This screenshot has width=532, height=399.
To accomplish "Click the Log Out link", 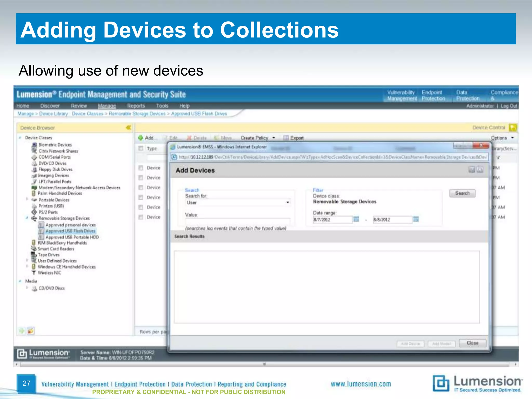I will pyautogui.click(x=509, y=106).
